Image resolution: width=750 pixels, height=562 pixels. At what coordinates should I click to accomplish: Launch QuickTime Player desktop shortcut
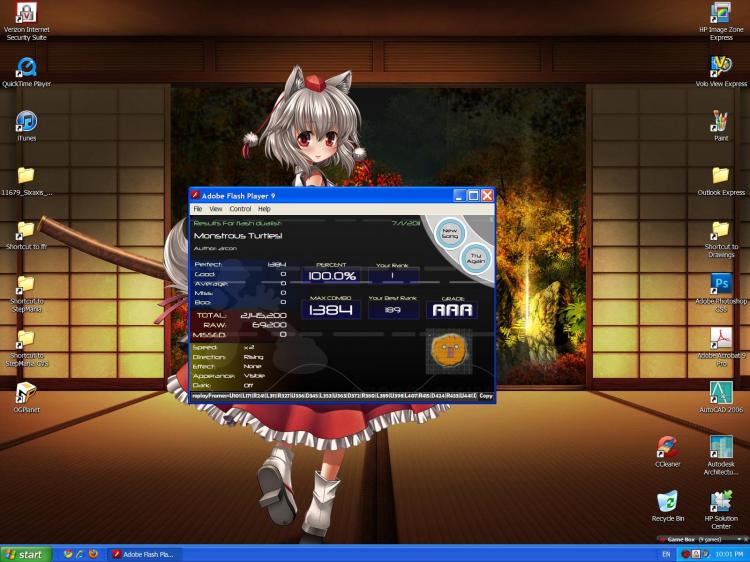pyautogui.click(x=26, y=72)
